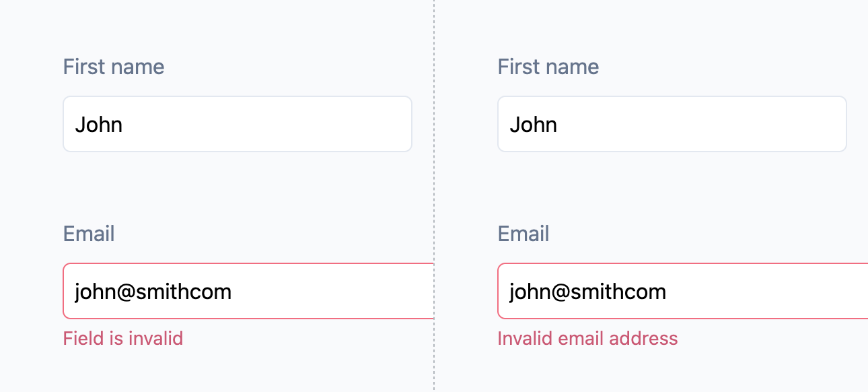Click the word 'Field' in left error message

[x=79, y=338]
